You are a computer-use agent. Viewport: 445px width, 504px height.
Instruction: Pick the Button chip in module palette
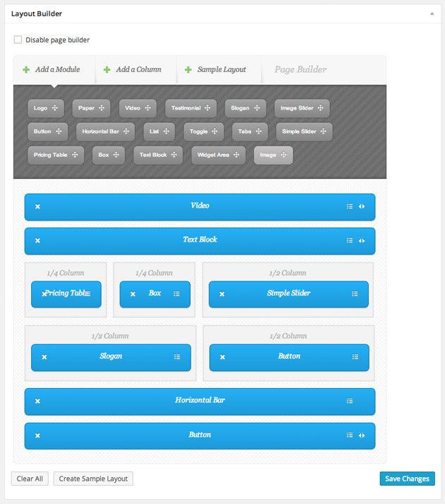pyautogui.click(x=47, y=131)
